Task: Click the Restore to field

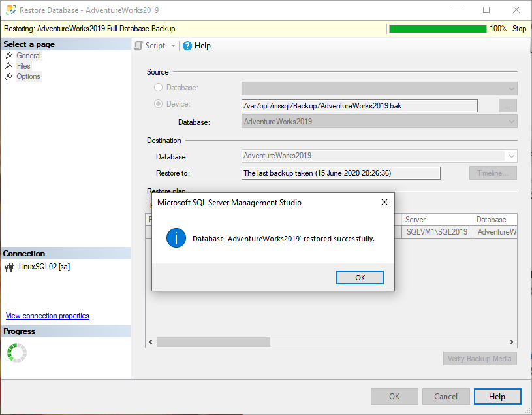Action: pos(341,173)
